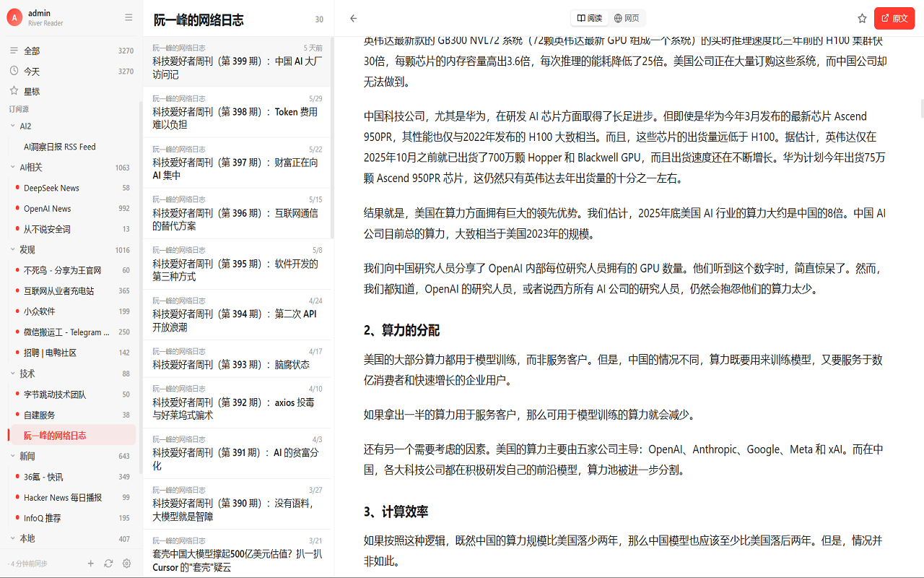Viewport: 924px width, 578px height.
Task: Go back with the arrow icon
Action: [354, 18]
